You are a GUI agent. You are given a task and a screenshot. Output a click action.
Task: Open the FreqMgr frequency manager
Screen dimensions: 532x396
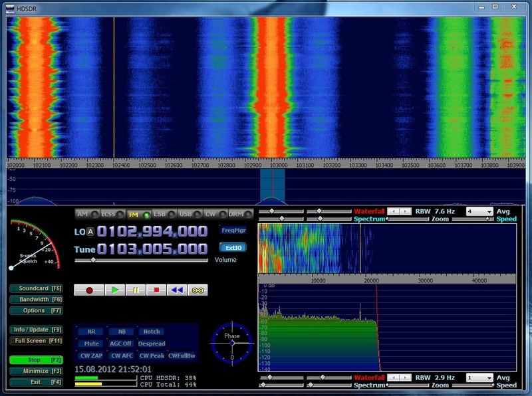pyautogui.click(x=233, y=230)
